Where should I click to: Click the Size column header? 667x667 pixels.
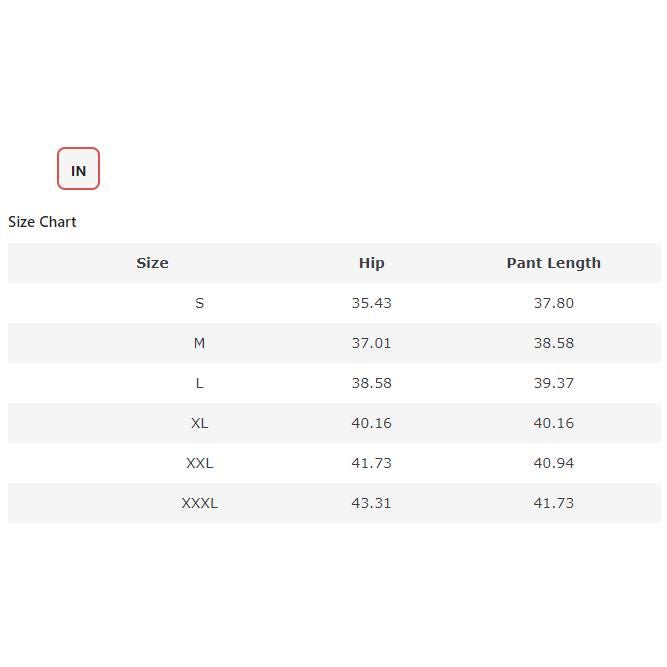152,263
